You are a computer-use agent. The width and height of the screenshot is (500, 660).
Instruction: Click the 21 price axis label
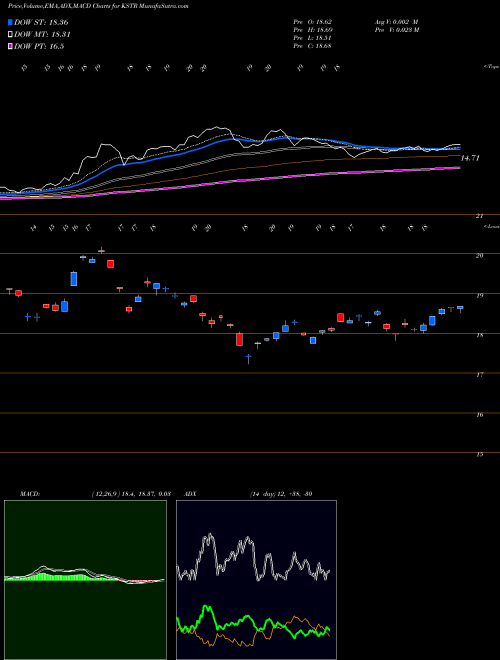click(479, 216)
